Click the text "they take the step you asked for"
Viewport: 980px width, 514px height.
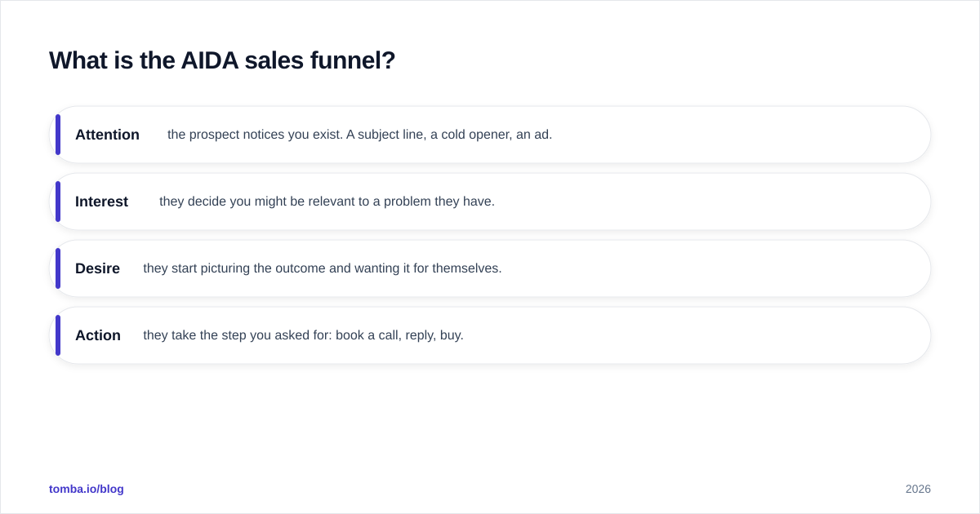[x=236, y=335]
